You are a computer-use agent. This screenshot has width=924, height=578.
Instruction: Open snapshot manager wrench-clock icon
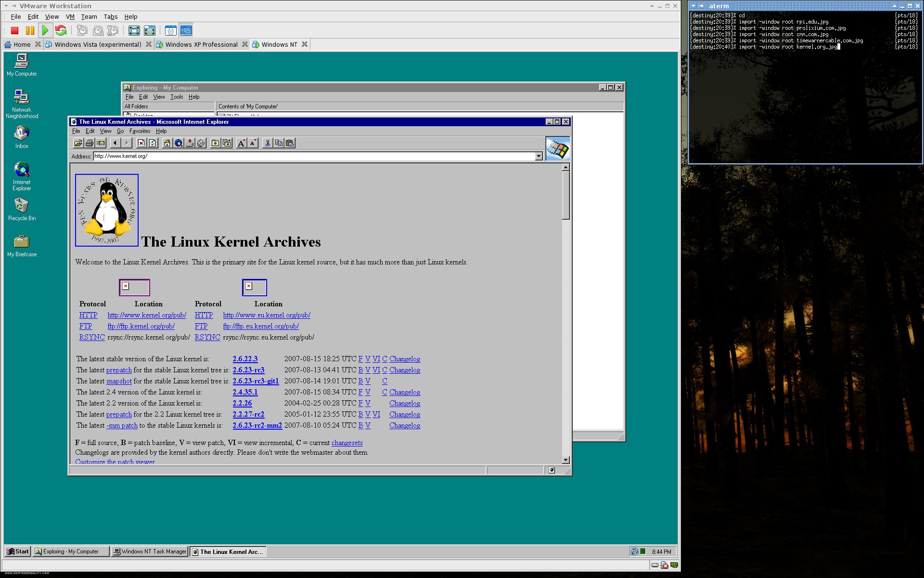point(113,30)
